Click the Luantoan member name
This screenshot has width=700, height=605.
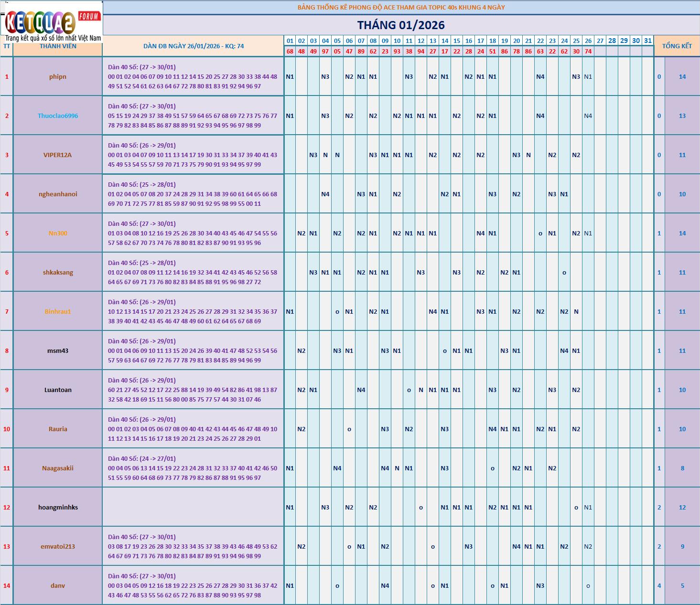[58, 390]
